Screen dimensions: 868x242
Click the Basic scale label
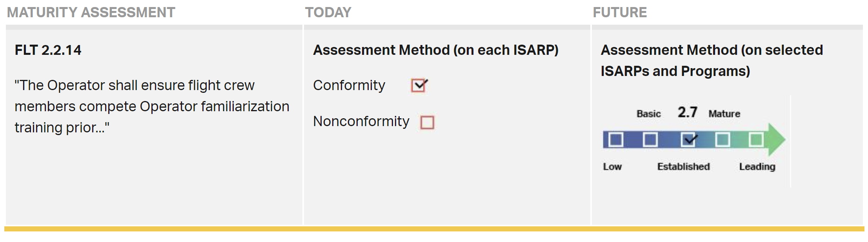tap(649, 114)
